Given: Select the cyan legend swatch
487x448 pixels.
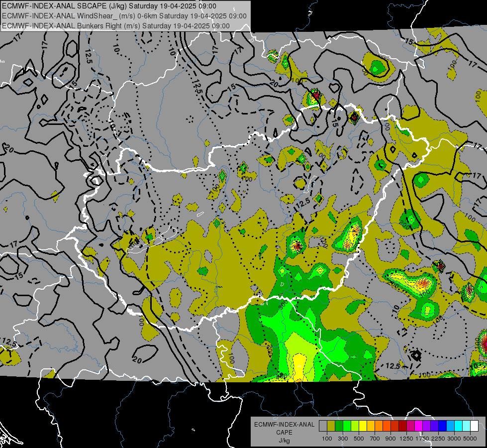Looking at the screenshot, I should 459,426.
